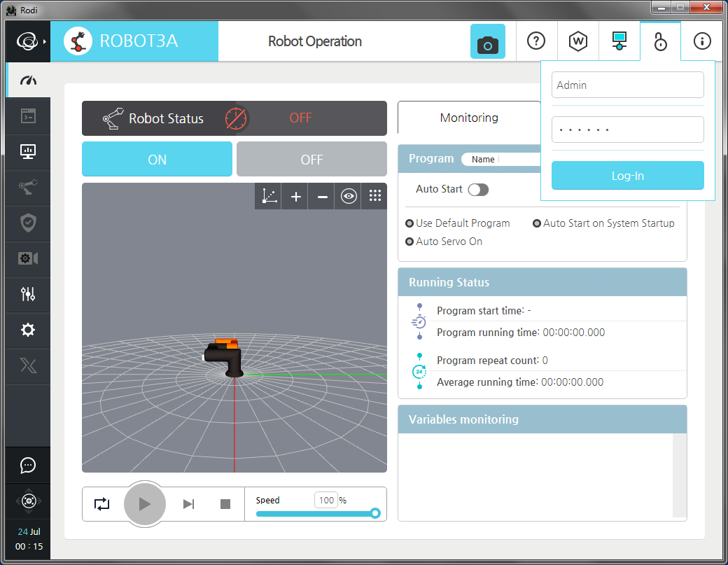Open the information icon in top bar
The height and width of the screenshot is (565, 728).
[701, 41]
